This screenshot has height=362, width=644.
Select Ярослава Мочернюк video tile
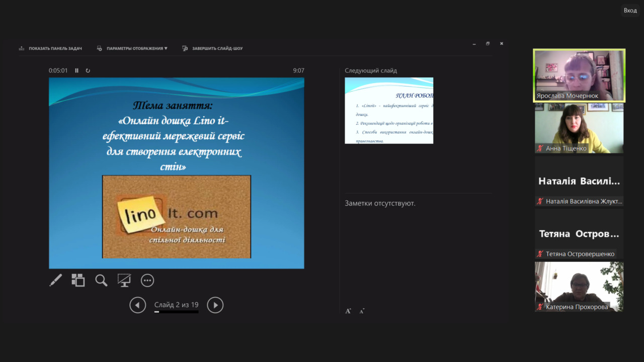coord(579,75)
